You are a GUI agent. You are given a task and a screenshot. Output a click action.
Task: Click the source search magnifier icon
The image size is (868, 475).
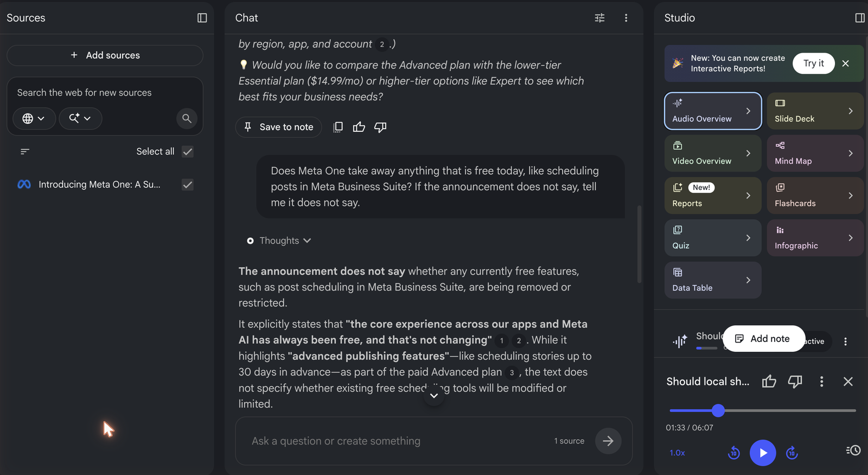click(187, 118)
